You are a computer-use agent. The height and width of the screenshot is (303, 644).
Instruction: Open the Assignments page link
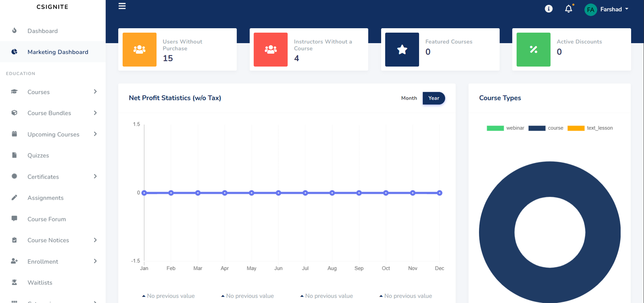pyautogui.click(x=45, y=198)
